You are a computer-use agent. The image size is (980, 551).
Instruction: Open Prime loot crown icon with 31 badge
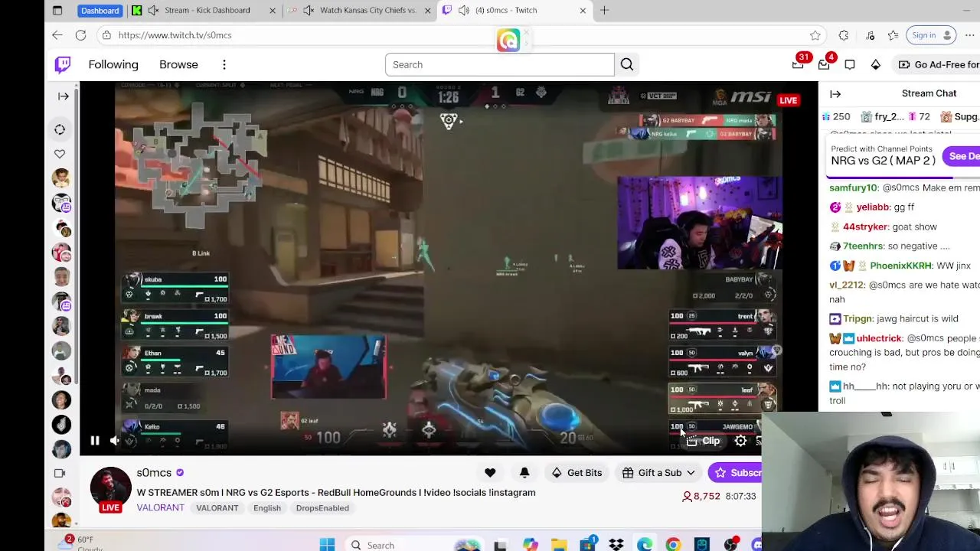pyautogui.click(x=798, y=65)
